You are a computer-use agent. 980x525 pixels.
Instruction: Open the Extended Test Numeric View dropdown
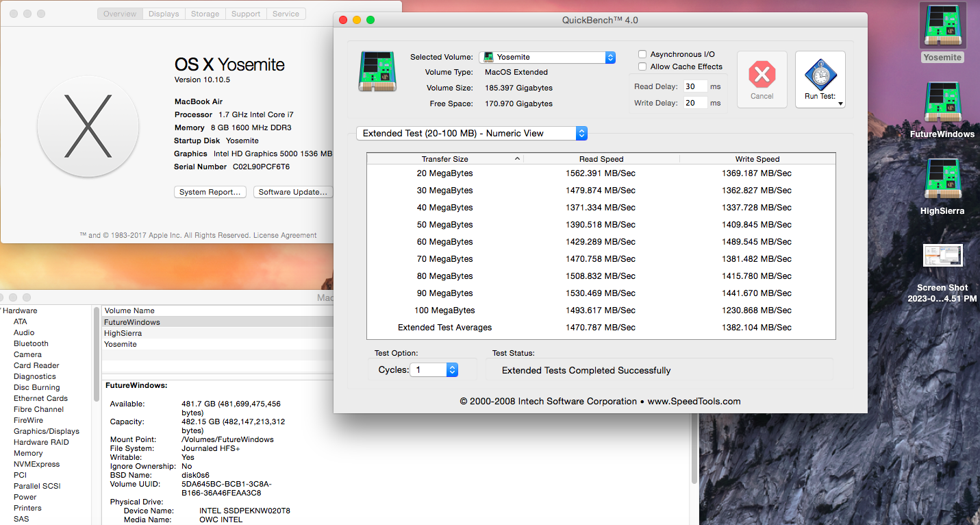tap(472, 133)
